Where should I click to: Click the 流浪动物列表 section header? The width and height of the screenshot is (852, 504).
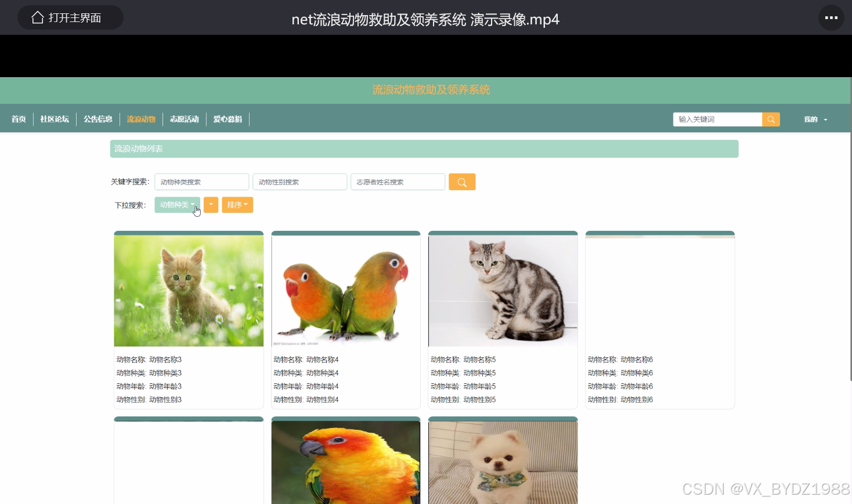(x=424, y=148)
